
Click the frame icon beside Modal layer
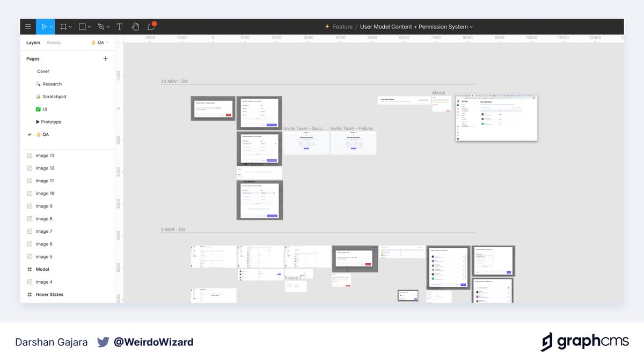(x=30, y=269)
